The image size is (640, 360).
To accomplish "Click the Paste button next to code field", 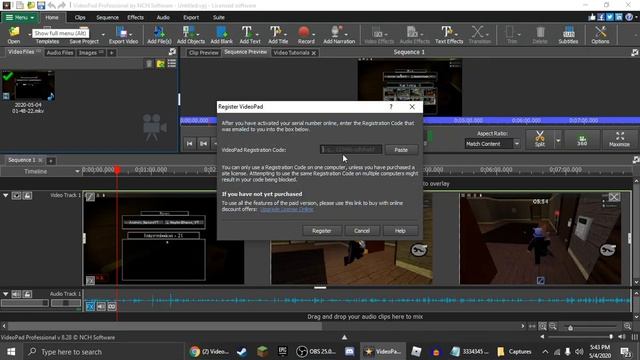I will (x=401, y=150).
